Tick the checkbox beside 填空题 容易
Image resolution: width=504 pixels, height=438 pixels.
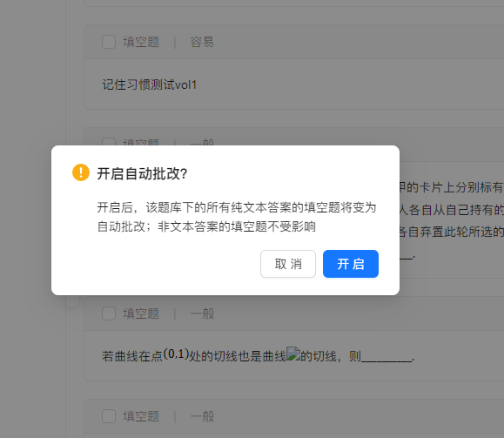click(109, 42)
